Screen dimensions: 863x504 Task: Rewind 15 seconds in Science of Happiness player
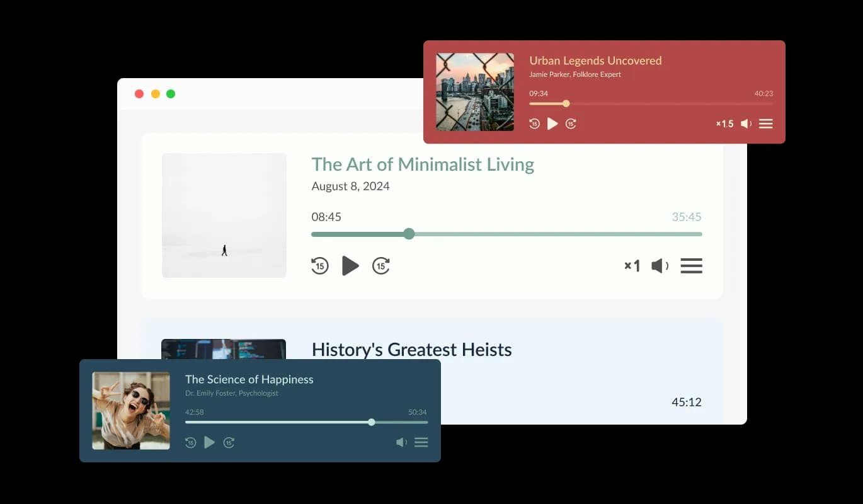[x=191, y=442]
